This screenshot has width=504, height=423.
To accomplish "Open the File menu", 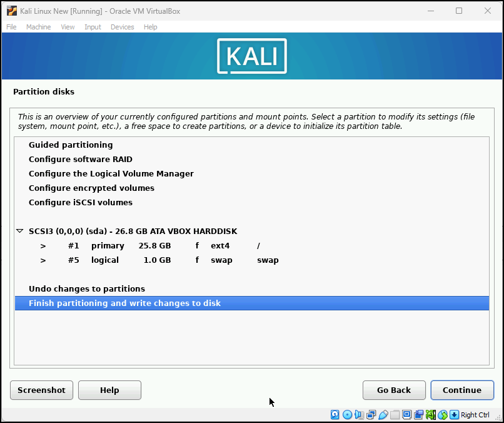I will (x=11, y=27).
